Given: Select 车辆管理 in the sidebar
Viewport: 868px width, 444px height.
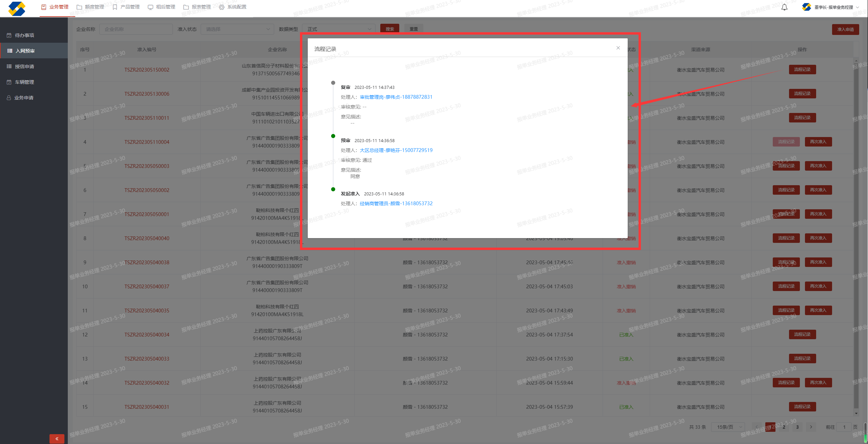Looking at the screenshot, I should click(24, 82).
